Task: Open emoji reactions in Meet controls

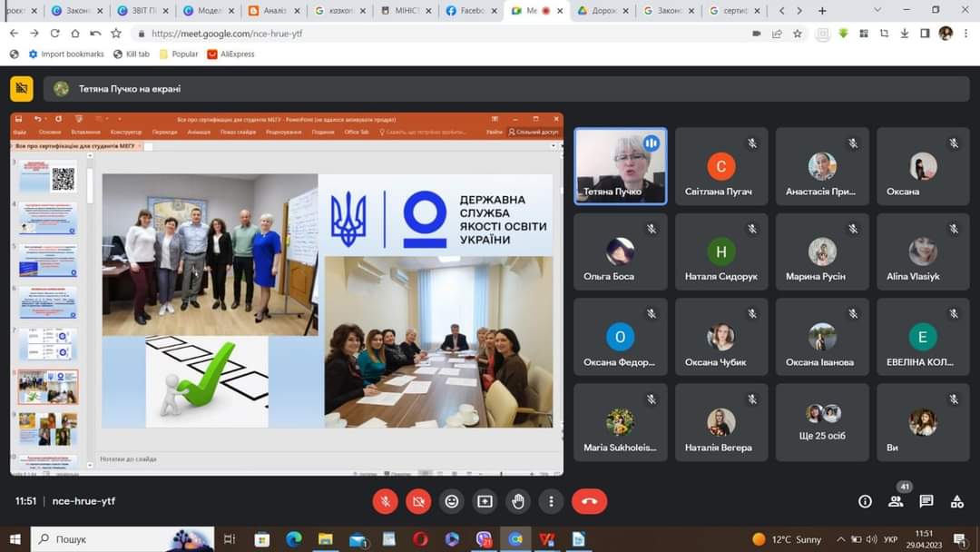Action: pyautogui.click(x=452, y=501)
